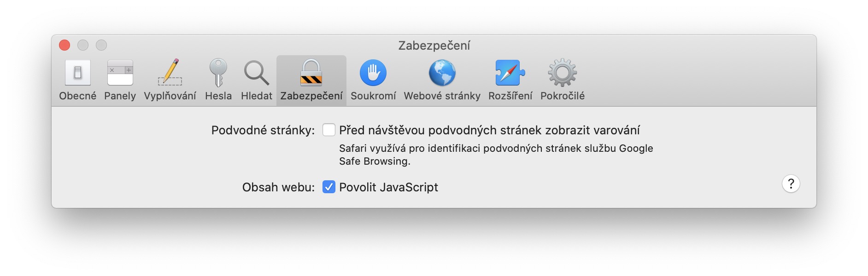Open the Panely tabs icon

tap(120, 73)
